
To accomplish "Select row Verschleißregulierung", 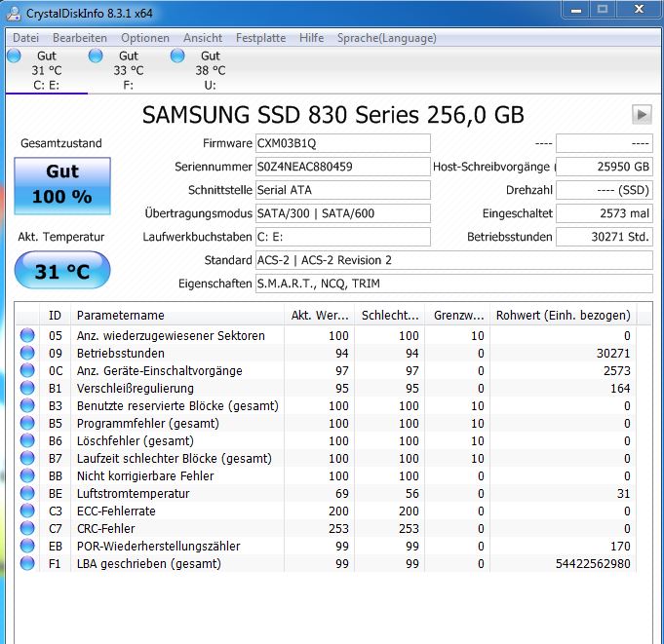I will (x=326, y=388).
